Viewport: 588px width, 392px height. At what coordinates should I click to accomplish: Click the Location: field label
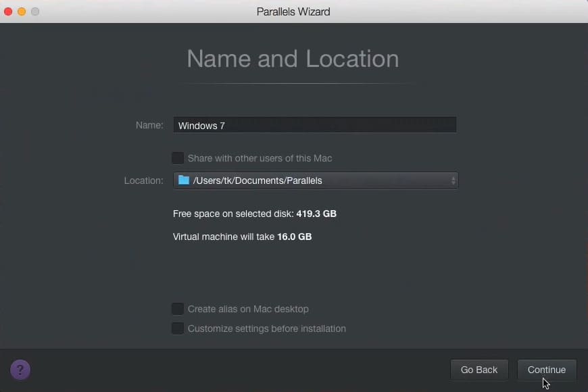143,180
